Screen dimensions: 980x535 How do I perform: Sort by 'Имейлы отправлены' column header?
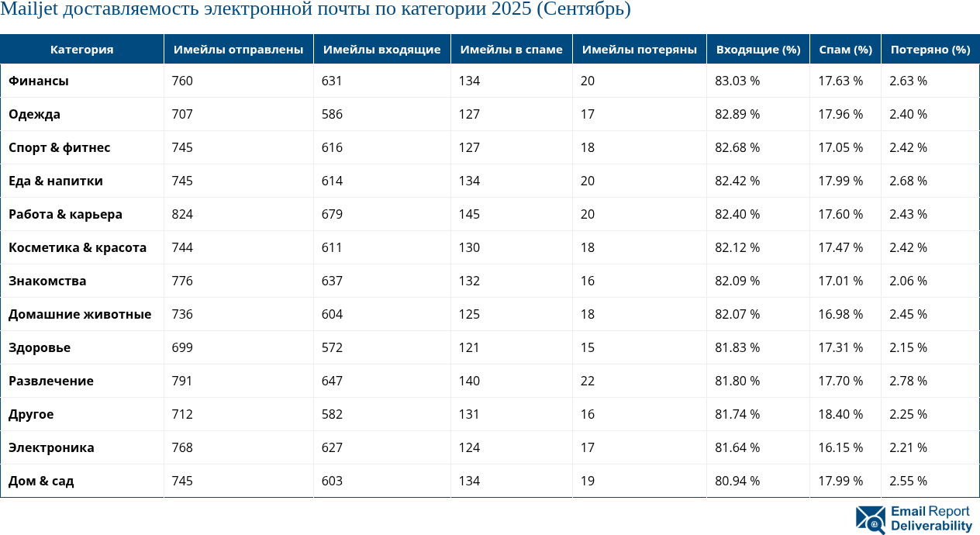coord(237,49)
